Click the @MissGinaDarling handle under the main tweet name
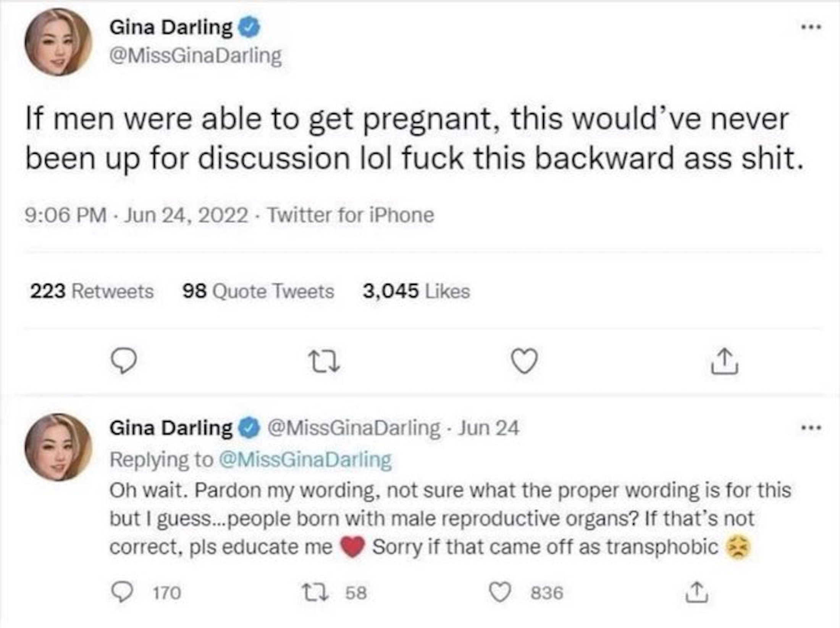 (195, 57)
